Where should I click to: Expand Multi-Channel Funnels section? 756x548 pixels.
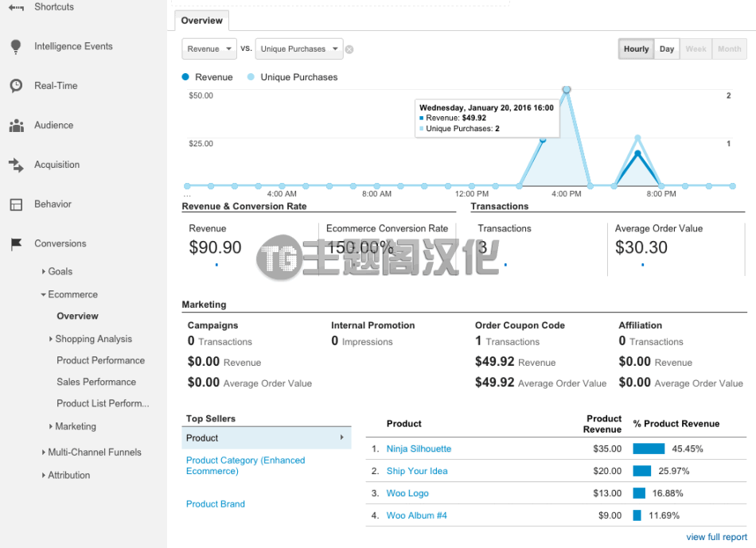[44, 452]
